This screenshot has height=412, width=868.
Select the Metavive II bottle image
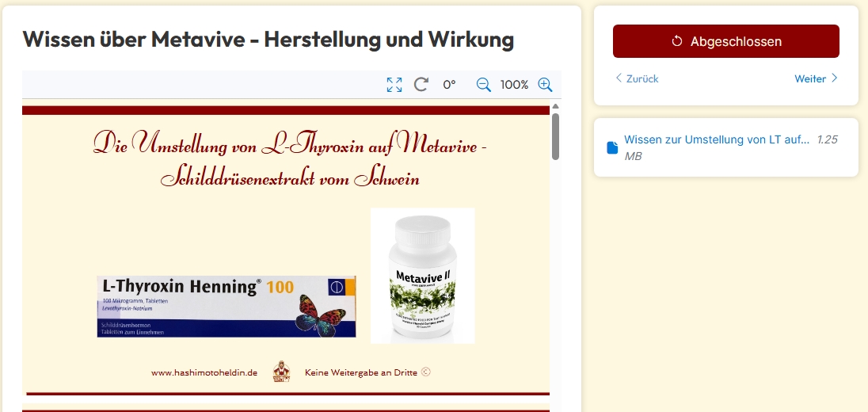pyautogui.click(x=422, y=276)
